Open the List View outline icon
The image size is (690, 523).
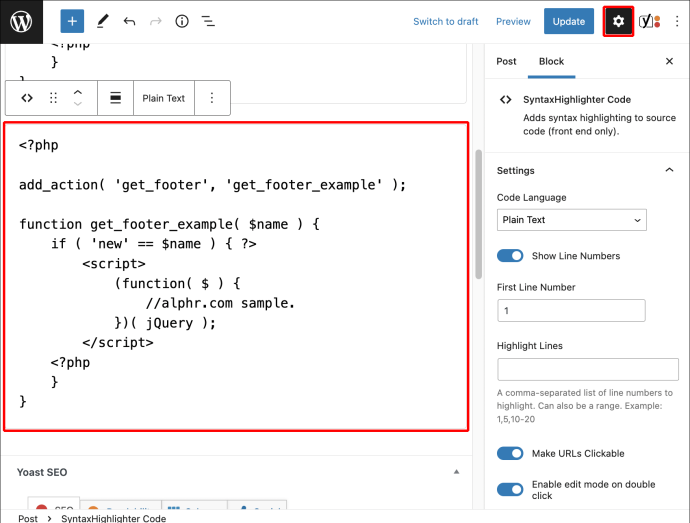coord(208,21)
